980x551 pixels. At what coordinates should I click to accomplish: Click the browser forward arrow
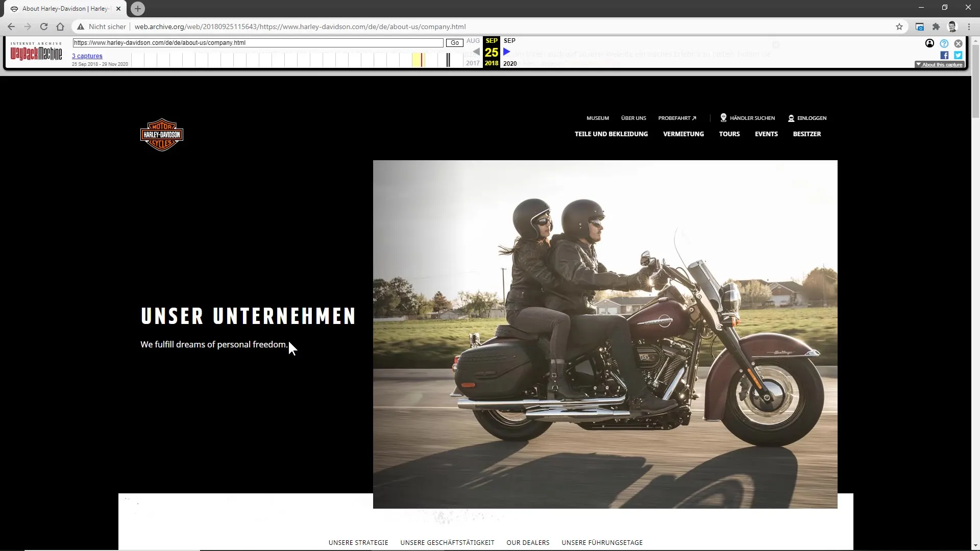pyautogui.click(x=28, y=27)
